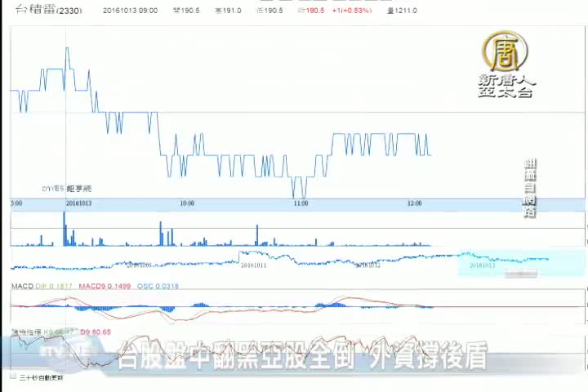Screen dimensions: 588x392
Task: Click the 12:00 time axis label
Action: coord(414,203)
